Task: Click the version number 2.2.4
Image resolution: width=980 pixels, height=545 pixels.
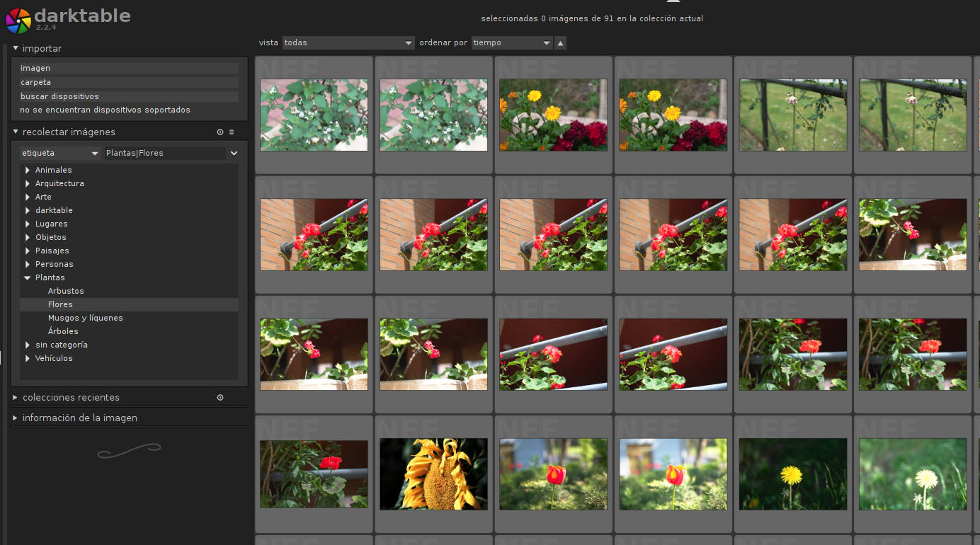Action: [45, 27]
